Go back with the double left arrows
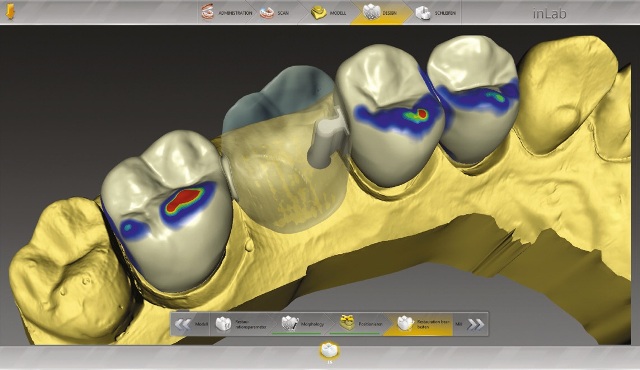 click(182, 324)
